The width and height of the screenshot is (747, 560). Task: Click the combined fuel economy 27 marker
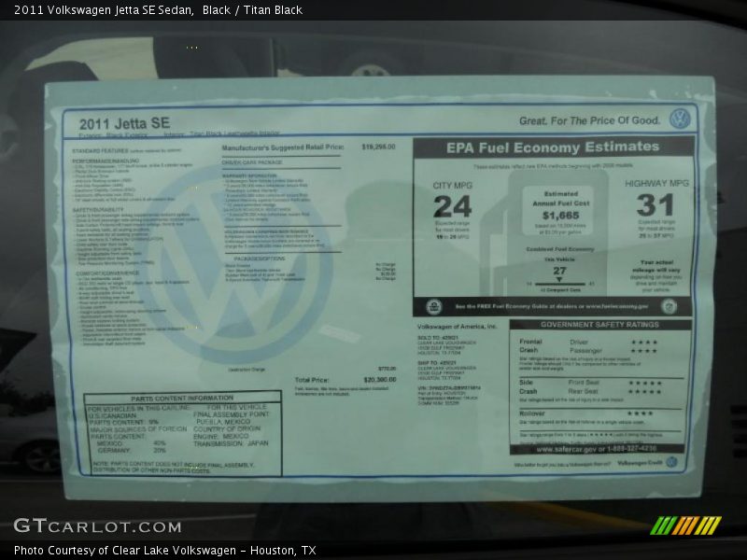point(558,273)
